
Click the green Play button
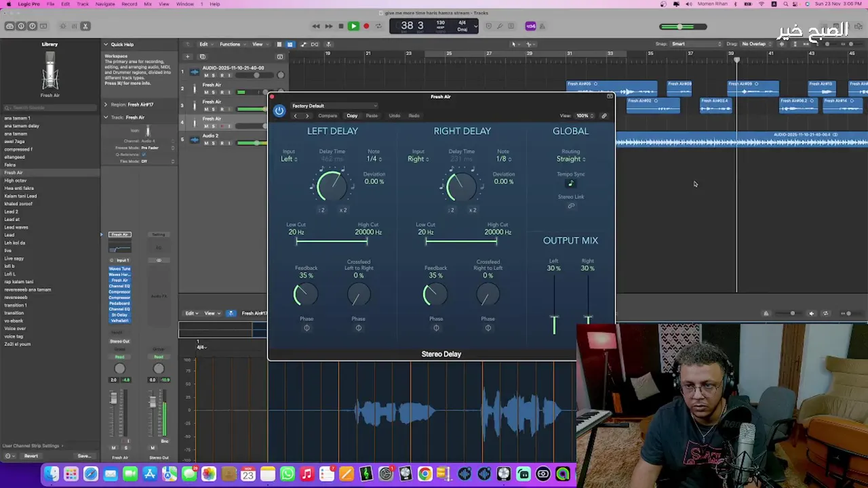(x=353, y=26)
